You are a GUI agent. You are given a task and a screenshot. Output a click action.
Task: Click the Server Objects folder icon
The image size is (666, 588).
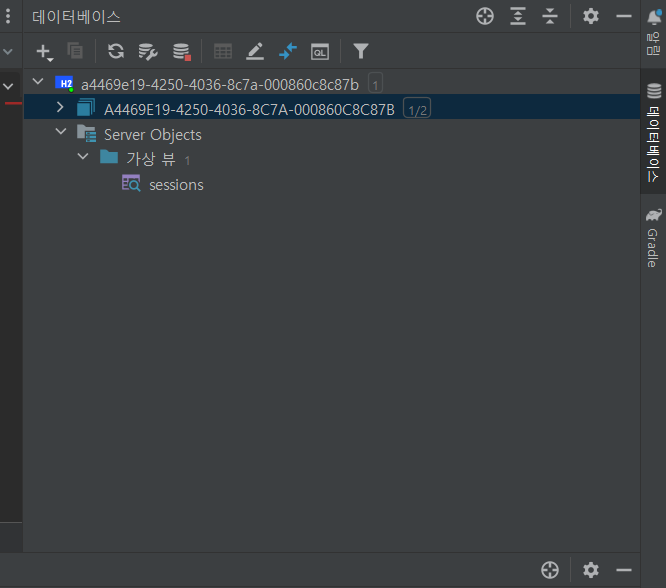click(x=87, y=133)
